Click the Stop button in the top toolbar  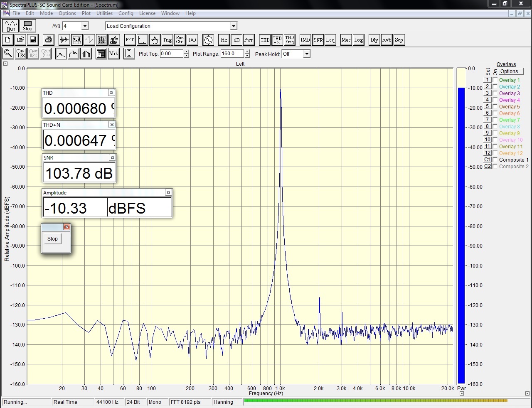coord(28,26)
